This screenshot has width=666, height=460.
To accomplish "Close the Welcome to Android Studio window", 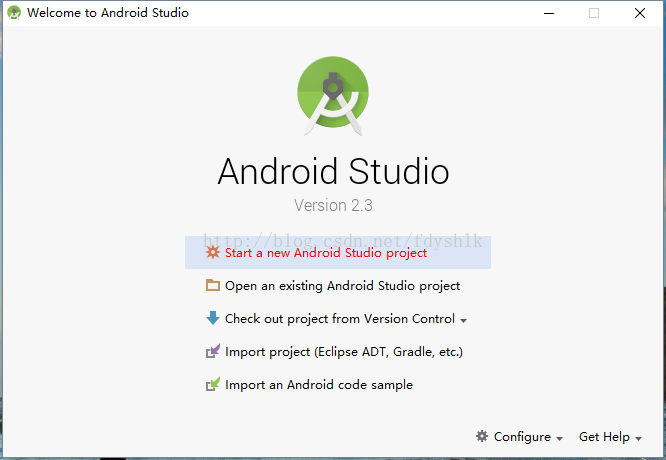I will coord(640,13).
